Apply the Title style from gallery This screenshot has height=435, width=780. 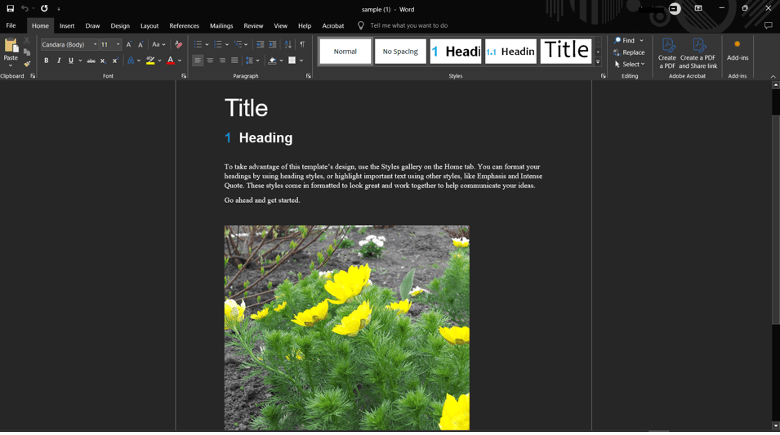point(566,51)
